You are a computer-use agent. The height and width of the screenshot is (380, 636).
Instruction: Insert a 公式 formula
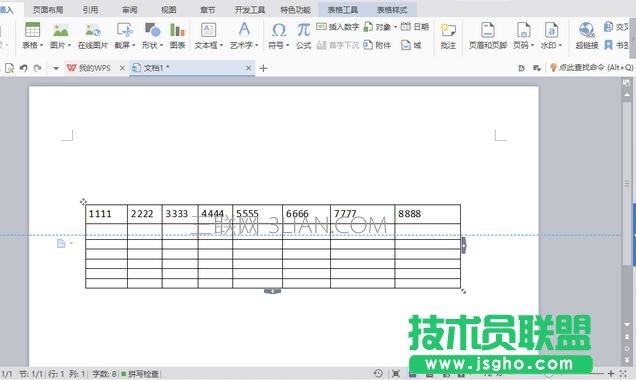coord(303,36)
